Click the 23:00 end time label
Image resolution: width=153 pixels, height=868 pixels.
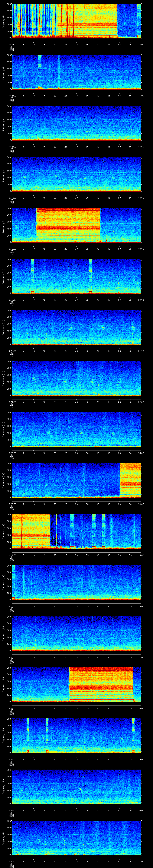[x=141, y=453]
